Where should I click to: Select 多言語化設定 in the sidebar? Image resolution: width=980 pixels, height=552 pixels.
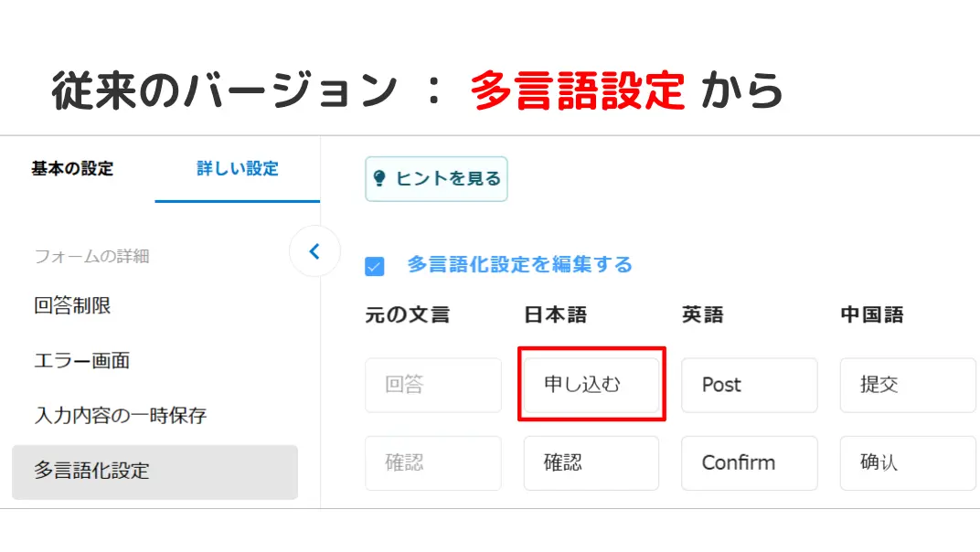155,472
